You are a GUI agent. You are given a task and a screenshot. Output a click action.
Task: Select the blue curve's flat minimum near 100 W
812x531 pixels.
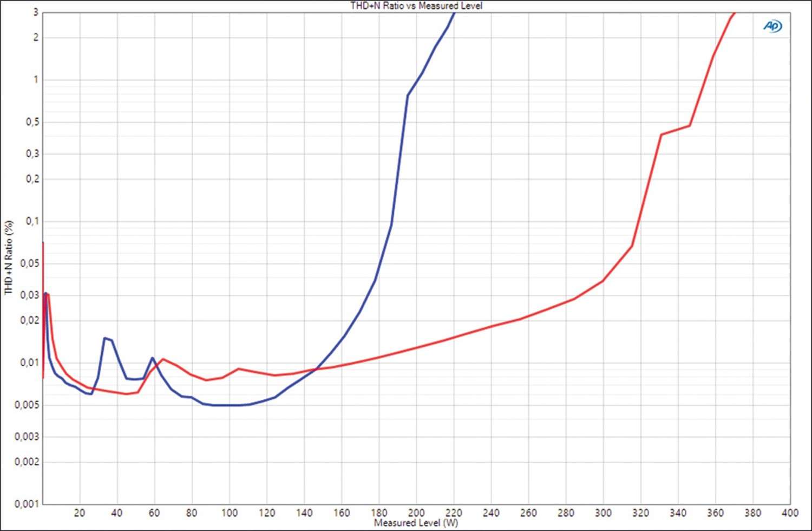(229, 405)
